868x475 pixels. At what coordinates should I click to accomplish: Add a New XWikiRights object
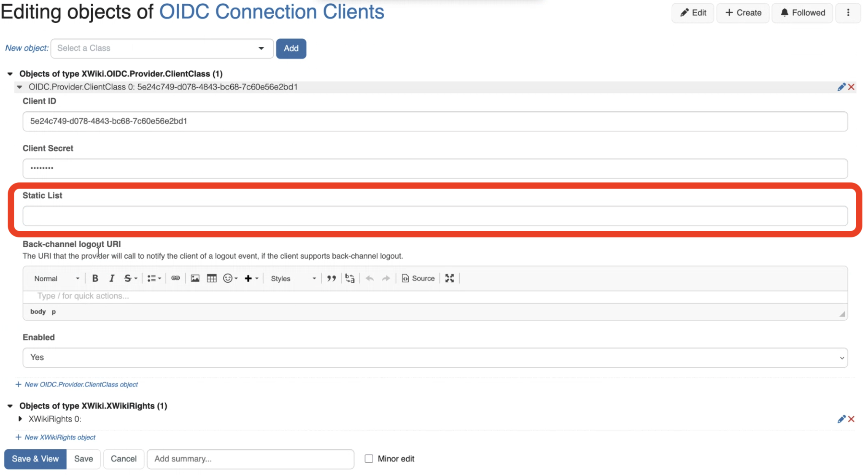(56, 437)
